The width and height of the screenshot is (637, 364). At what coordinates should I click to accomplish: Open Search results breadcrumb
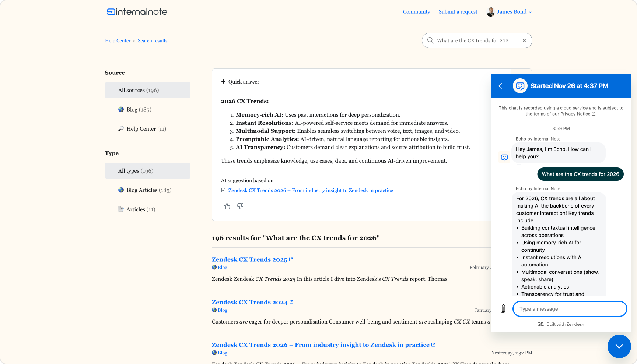[x=153, y=41]
